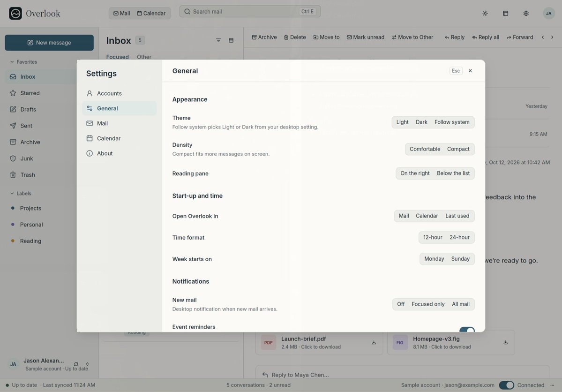Click Move to button

point(326,38)
